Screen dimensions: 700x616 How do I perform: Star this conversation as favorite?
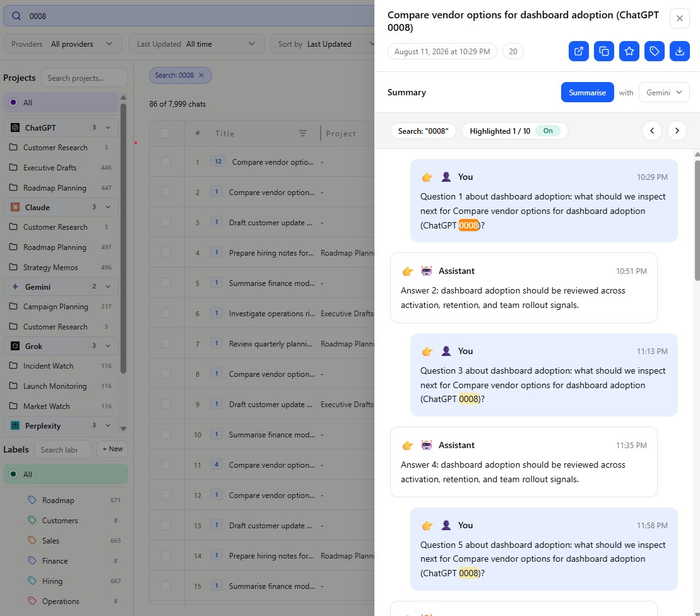point(629,51)
